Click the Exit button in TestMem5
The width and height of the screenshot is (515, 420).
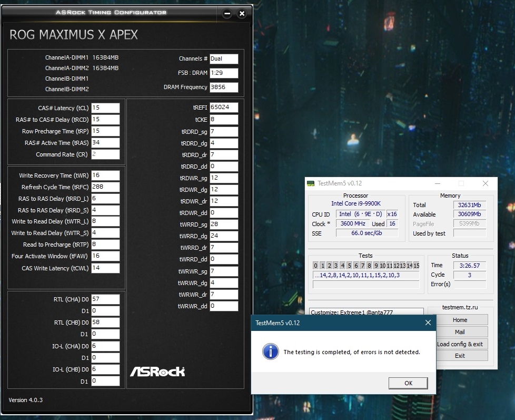tap(460, 356)
